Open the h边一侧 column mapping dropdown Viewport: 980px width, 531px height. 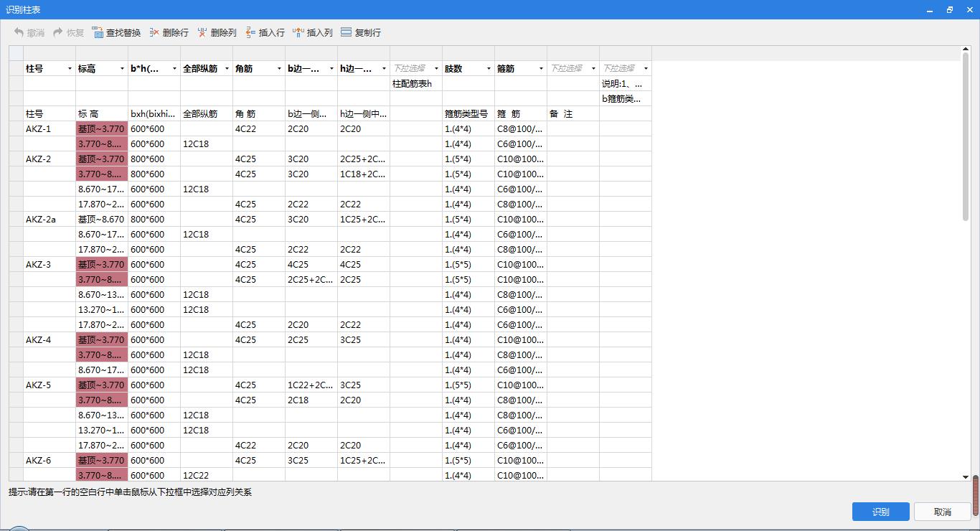(384, 69)
